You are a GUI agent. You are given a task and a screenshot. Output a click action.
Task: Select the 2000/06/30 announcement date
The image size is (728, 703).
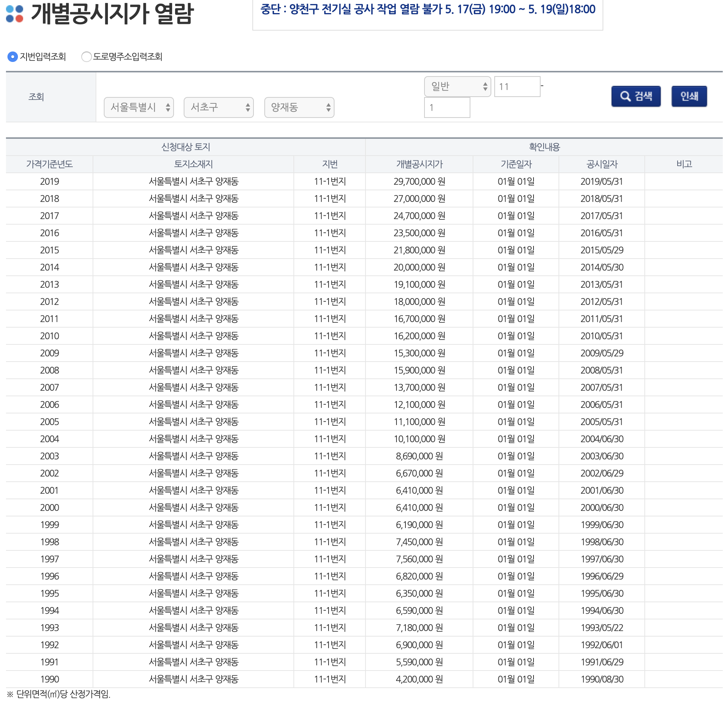602,507
